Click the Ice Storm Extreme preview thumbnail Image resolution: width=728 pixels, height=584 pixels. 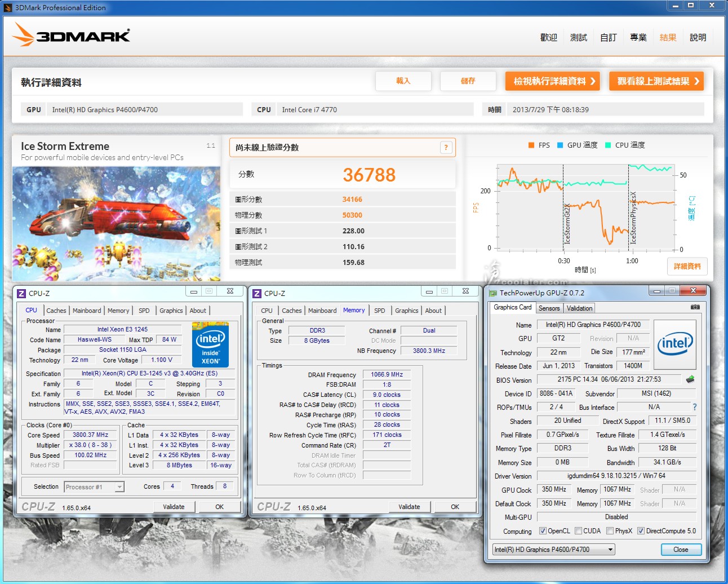pyautogui.click(x=116, y=224)
